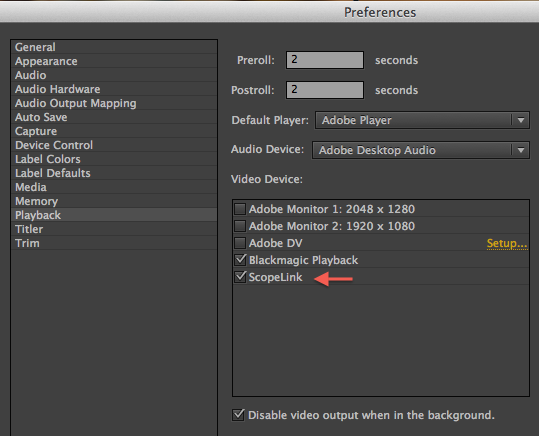Toggle Disable video output in background
The image size is (539, 436).
point(238,415)
